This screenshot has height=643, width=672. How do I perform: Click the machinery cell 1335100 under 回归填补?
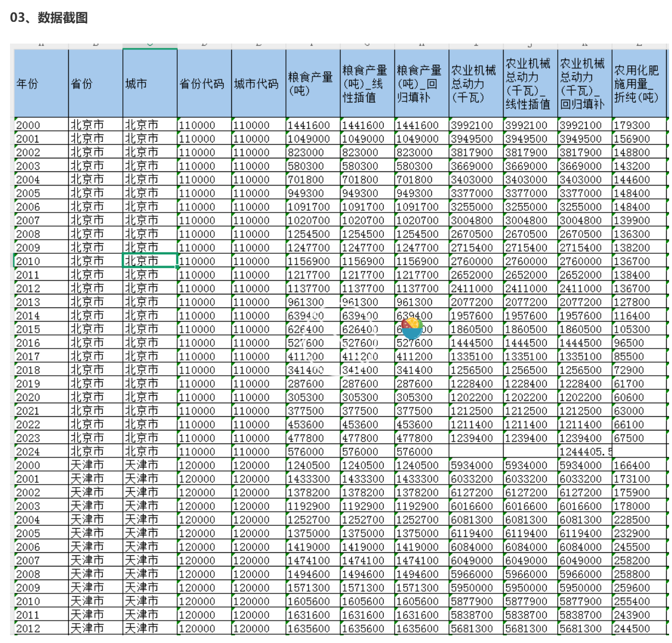click(585, 356)
